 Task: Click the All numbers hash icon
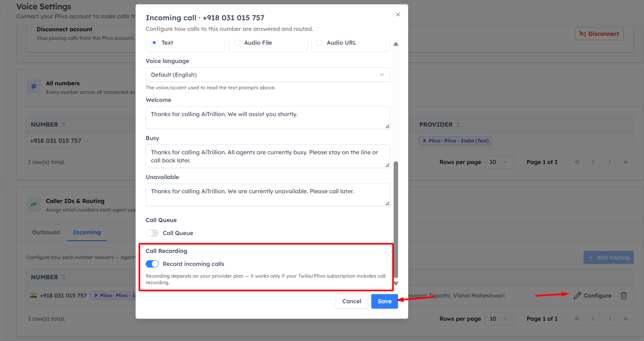click(x=34, y=86)
